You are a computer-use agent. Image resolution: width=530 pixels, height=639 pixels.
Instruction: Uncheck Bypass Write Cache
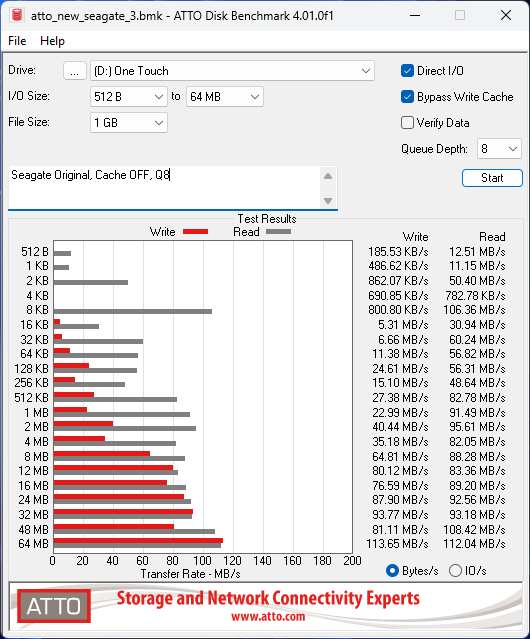(x=407, y=97)
